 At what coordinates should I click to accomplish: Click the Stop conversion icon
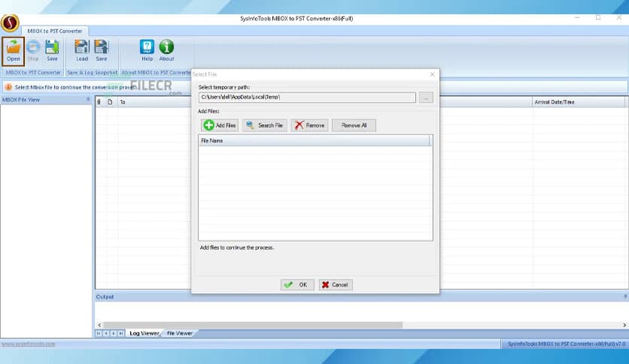[x=33, y=51]
